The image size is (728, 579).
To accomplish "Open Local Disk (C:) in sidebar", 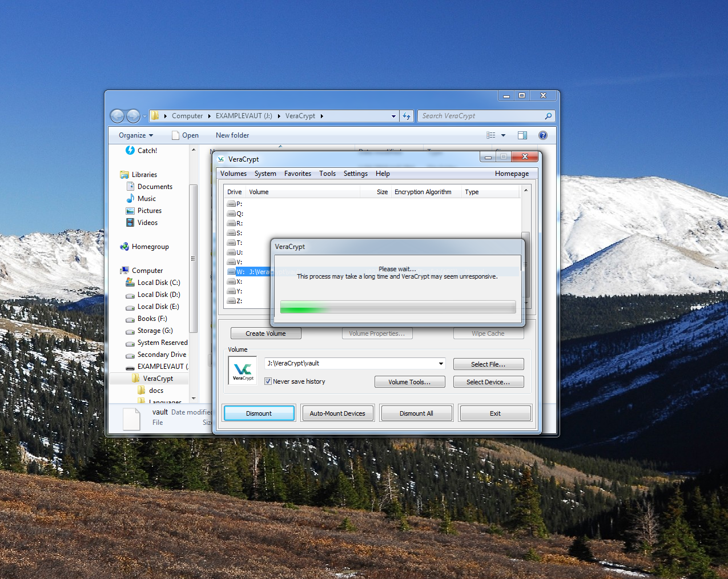I will pos(153,283).
